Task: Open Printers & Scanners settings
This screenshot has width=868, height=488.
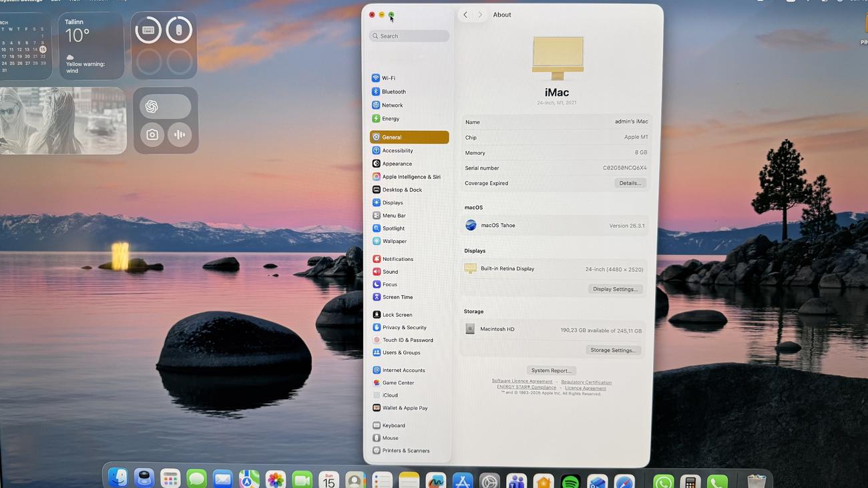Action: tap(405, 451)
